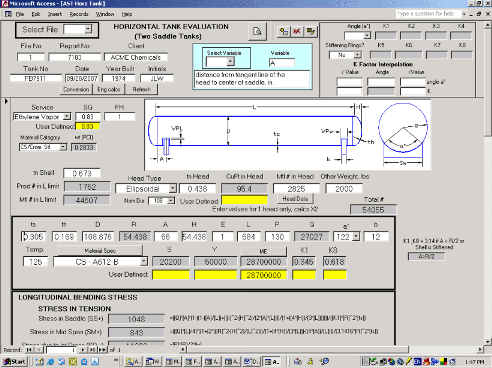Screen dimensions: 492x368
Task: Open the Nom Dia dropdown showing 108
Action: [x=171, y=201]
